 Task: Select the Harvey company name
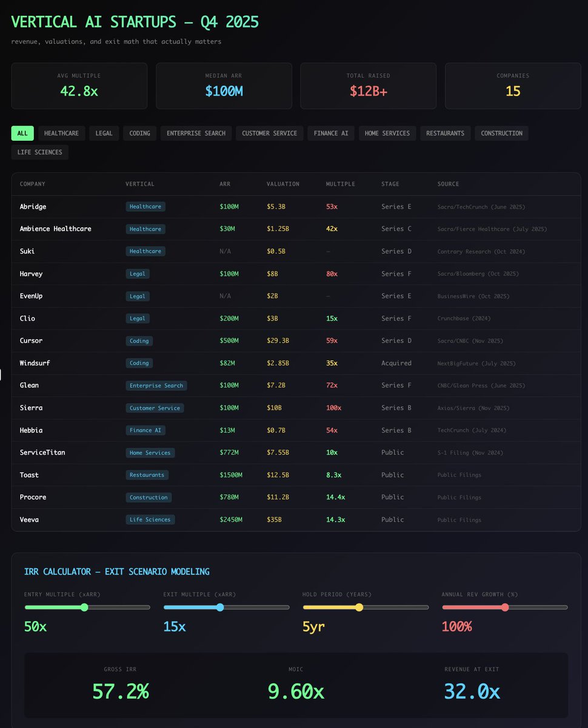pyautogui.click(x=32, y=274)
